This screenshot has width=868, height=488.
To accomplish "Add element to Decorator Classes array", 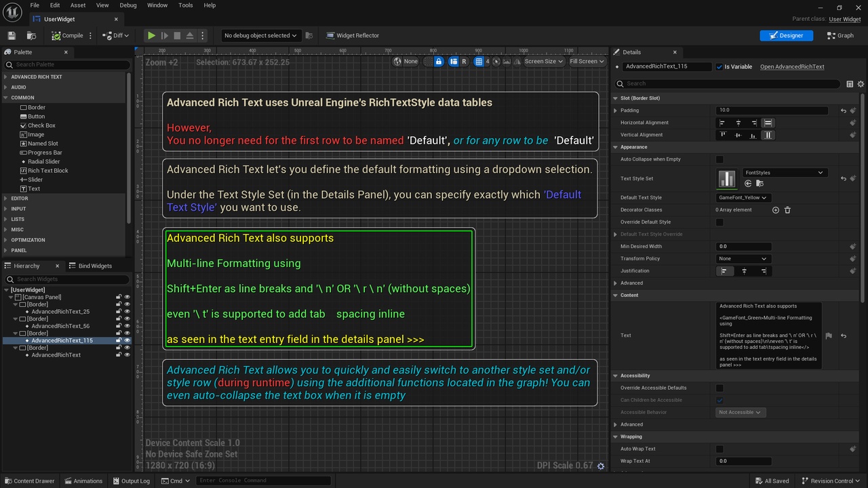I will coord(776,210).
